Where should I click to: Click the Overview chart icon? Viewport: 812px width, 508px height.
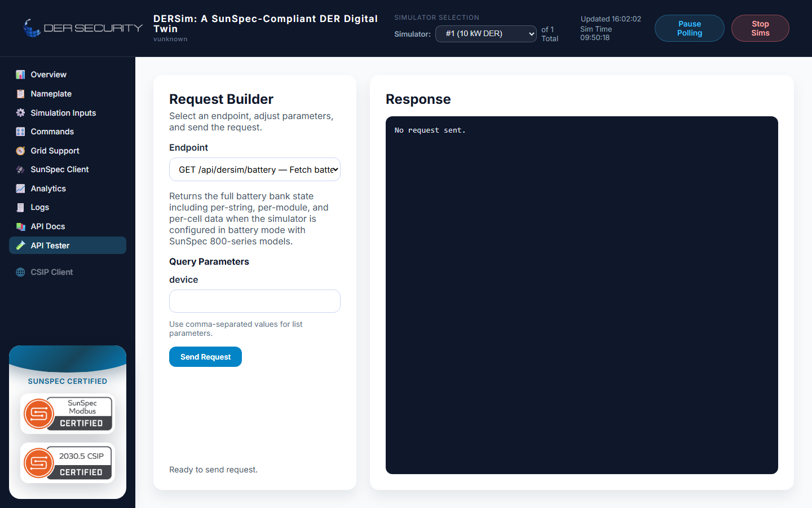[x=20, y=75]
